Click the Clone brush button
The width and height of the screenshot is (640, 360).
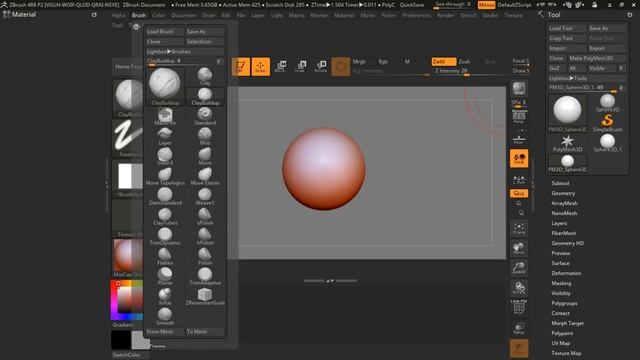pos(164,42)
